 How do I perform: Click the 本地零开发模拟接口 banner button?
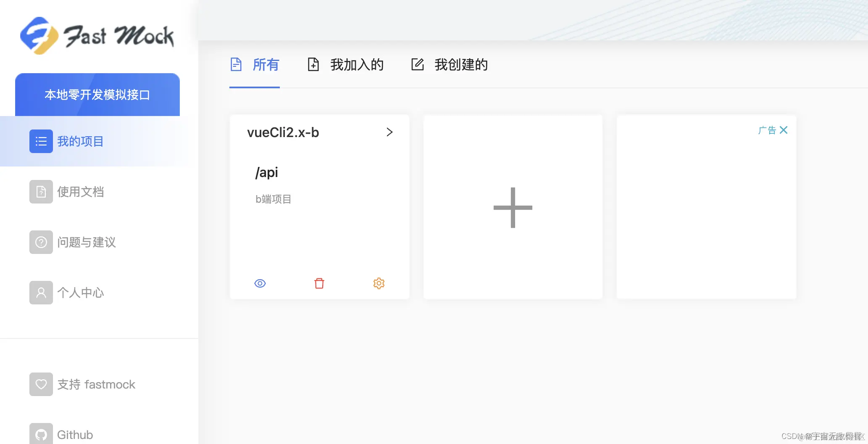(x=97, y=94)
